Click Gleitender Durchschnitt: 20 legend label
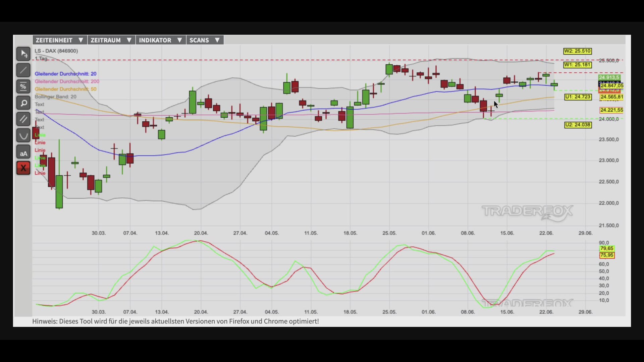644x362 pixels. (x=65, y=74)
